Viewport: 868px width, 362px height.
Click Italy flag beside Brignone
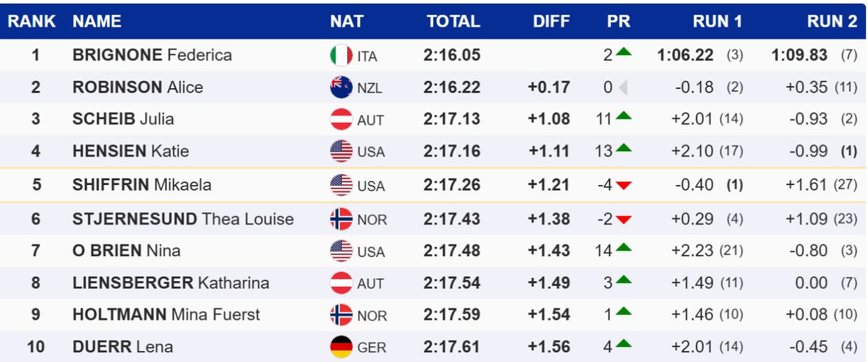coord(341,56)
